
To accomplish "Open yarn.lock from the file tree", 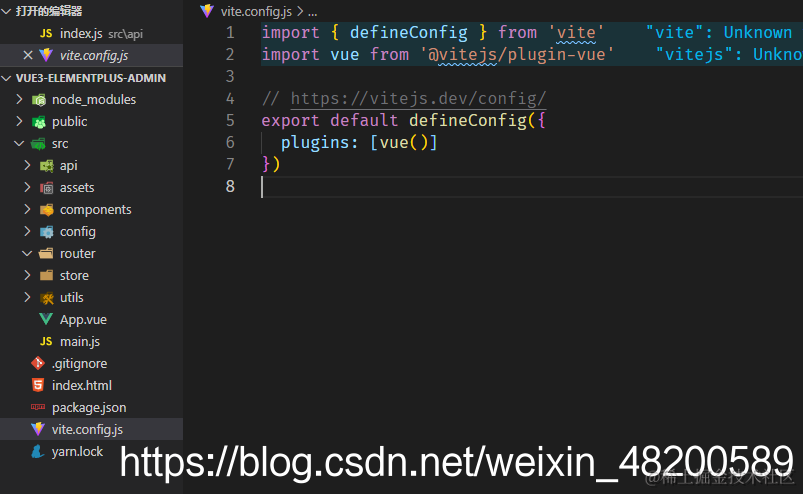I will point(91,452).
